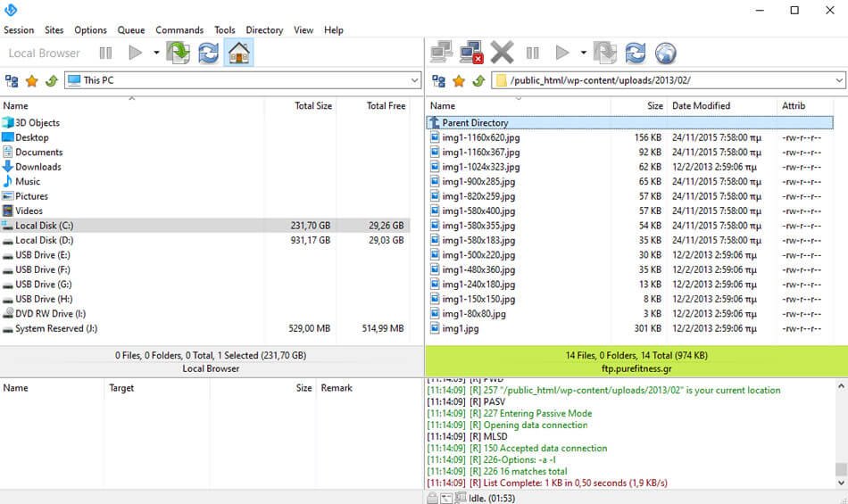The height and width of the screenshot is (504, 848).
Task: Open the remote favorites star icon
Action: [x=459, y=81]
